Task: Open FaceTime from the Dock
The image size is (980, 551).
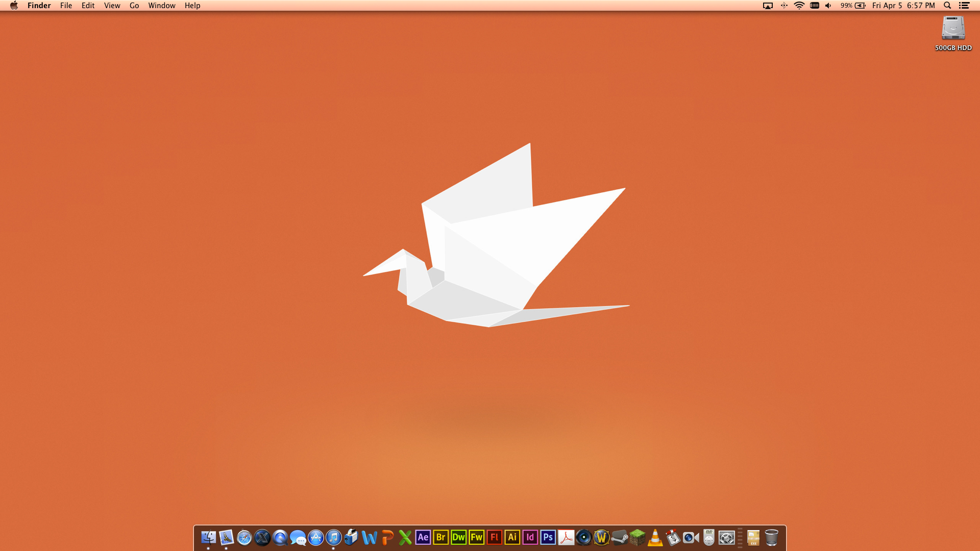Action: click(691, 537)
